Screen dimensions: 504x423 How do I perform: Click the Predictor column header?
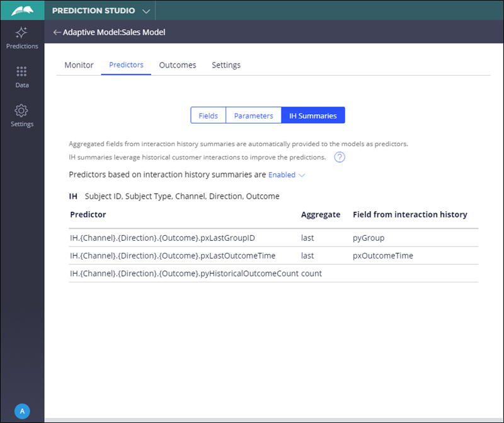coord(88,214)
